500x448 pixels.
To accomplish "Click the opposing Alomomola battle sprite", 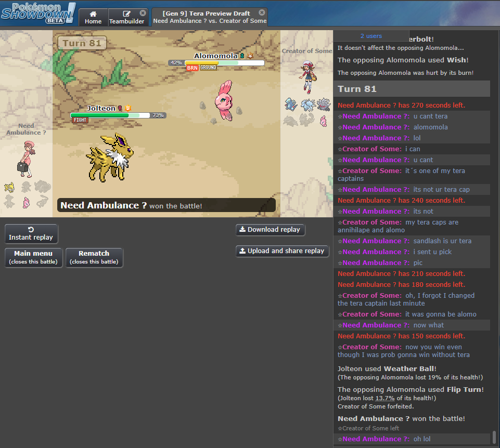I will (224, 100).
